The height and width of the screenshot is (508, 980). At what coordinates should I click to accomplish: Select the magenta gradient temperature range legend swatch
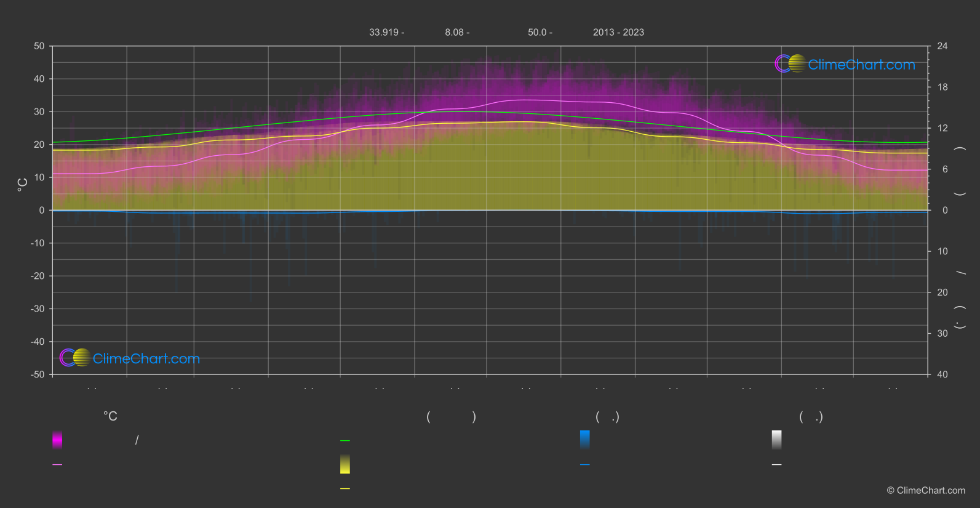point(57,440)
